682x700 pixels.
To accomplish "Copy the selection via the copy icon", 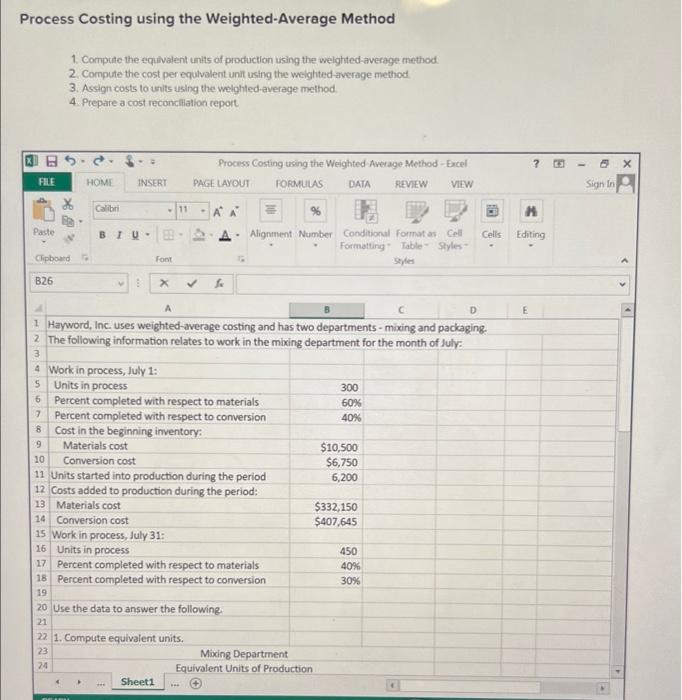I will click(67, 221).
